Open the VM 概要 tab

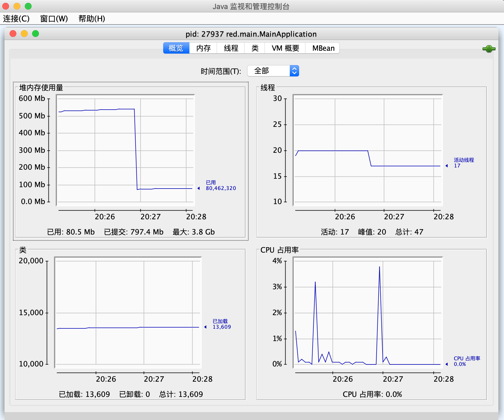[285, 48]
